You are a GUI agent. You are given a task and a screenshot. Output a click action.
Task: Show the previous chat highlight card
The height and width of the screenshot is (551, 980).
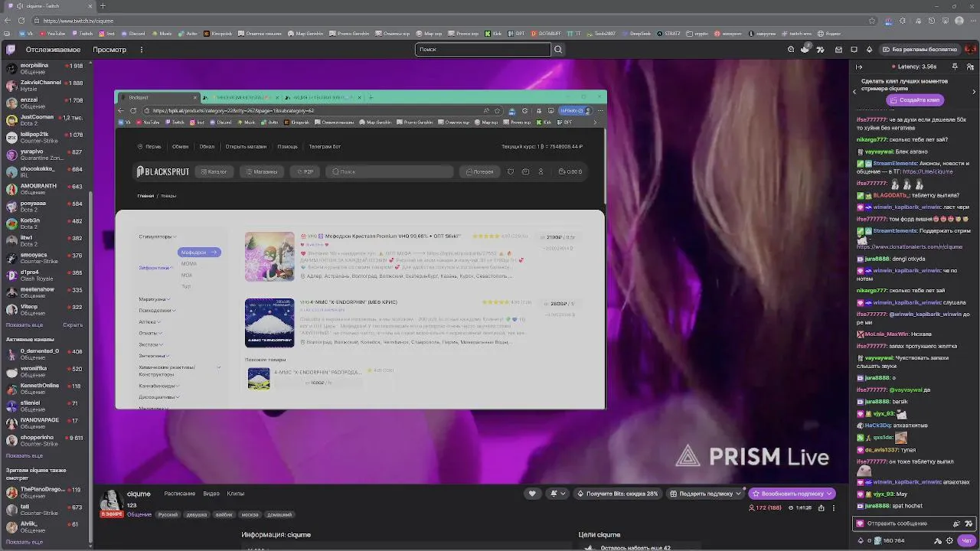(x=855, y=91)
